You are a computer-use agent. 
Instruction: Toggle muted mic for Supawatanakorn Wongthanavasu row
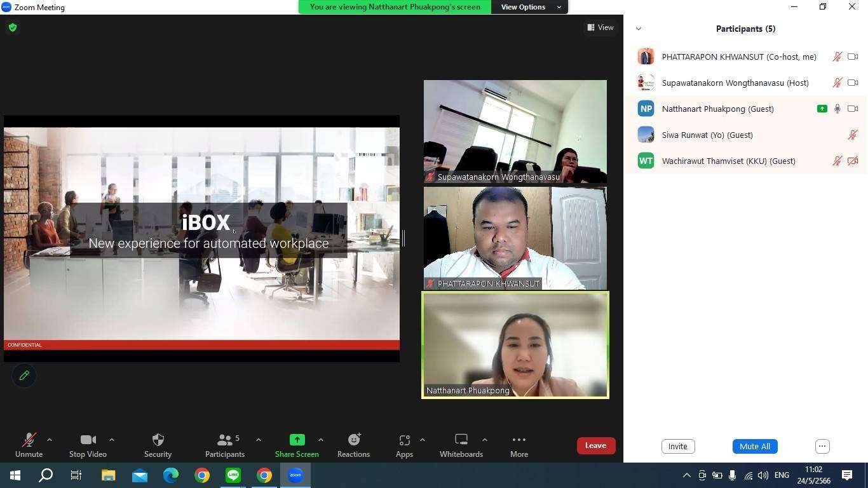pyautogui.click(x=837, y=83)
